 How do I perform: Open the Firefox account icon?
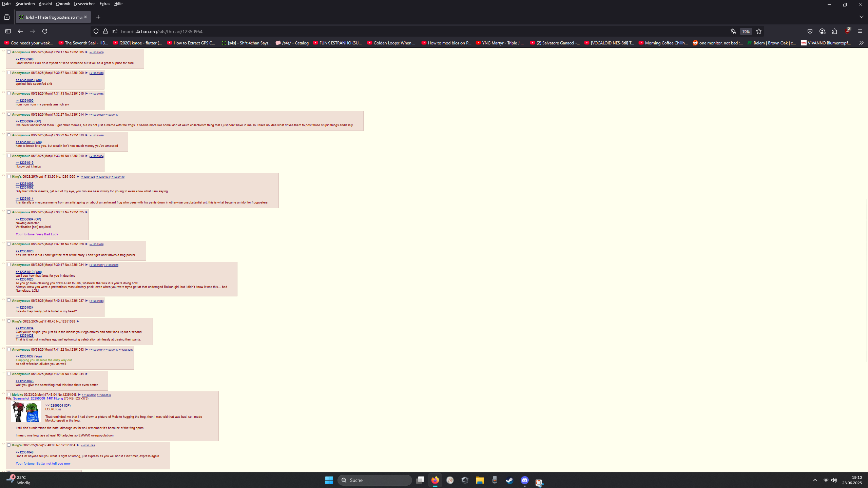click(822, 31)
